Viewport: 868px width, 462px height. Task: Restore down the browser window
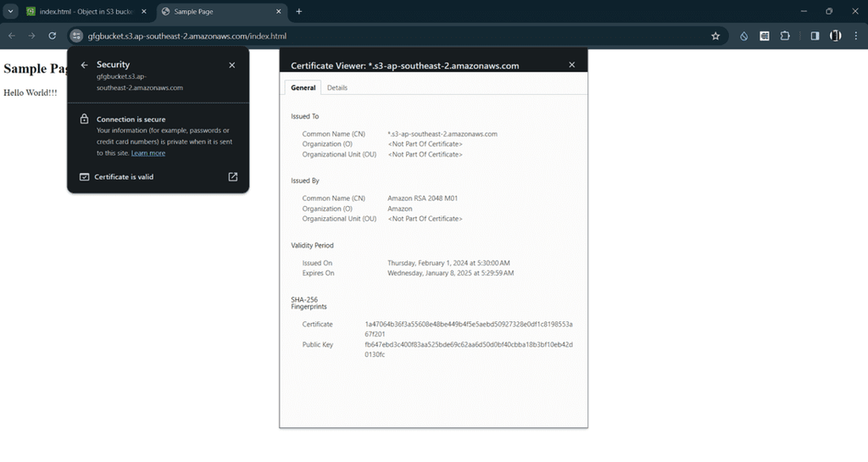(829, 11)
